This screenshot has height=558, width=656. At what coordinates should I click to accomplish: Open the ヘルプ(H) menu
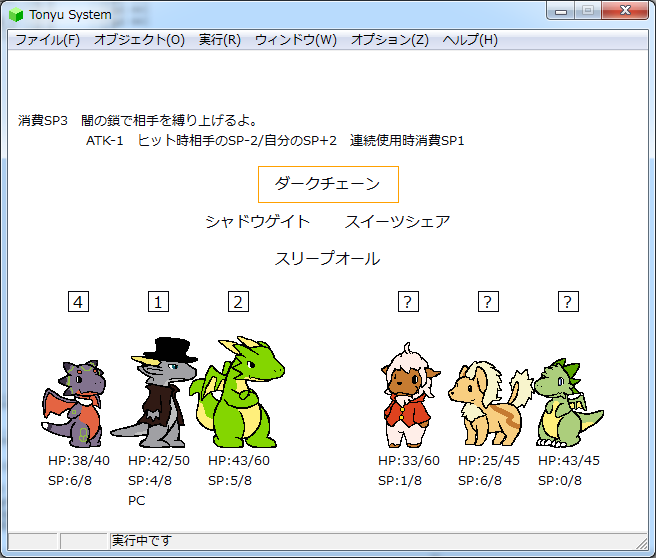470,40
